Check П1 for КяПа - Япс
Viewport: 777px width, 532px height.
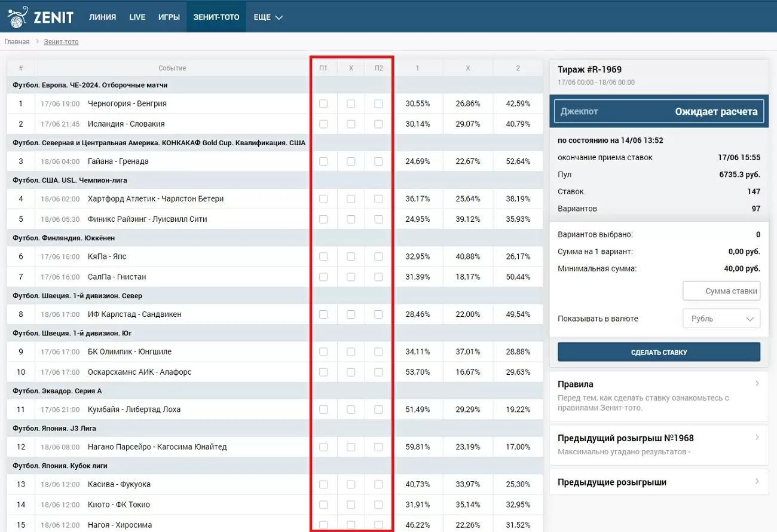click(x=323, y=256)
